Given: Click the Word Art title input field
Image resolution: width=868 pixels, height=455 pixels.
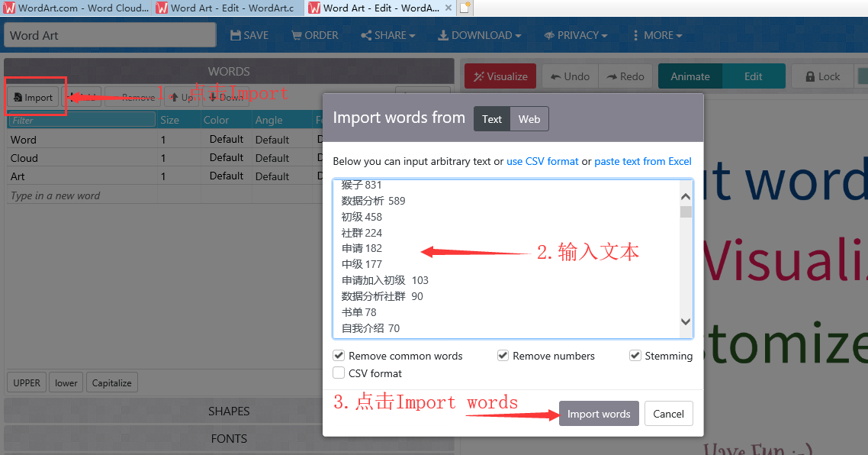Looking at the screenshot, I should (x=110, y=35).
